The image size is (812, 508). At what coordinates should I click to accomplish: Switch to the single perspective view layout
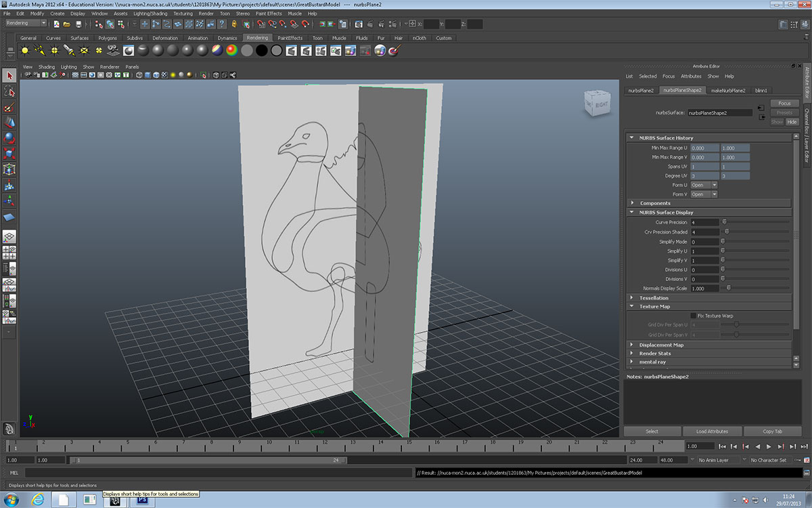[x=9, y=237]
